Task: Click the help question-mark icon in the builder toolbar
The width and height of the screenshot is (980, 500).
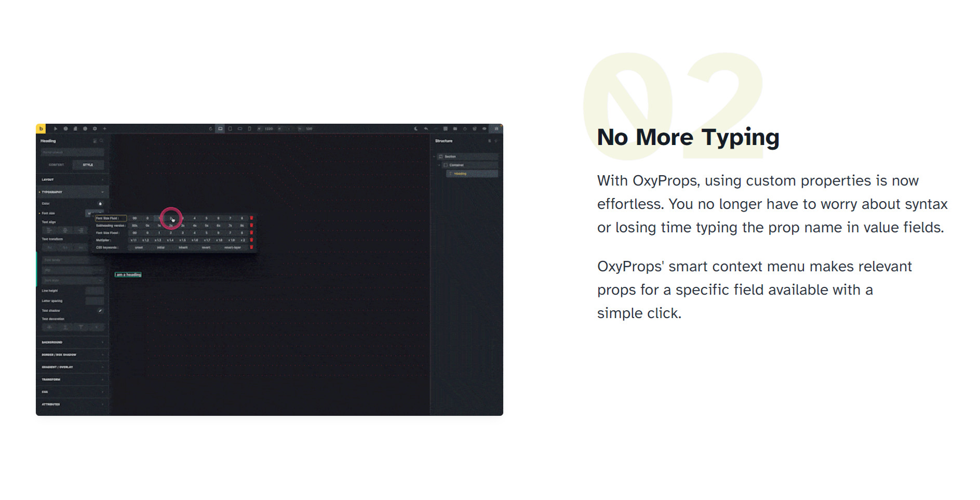Action: point(65,128)
